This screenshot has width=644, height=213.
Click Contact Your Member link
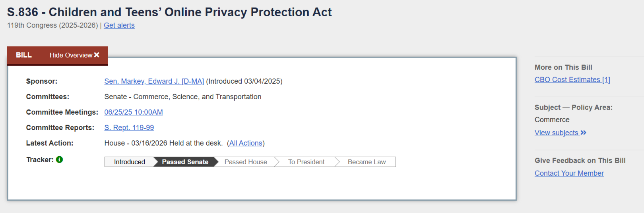pos(569,173)
